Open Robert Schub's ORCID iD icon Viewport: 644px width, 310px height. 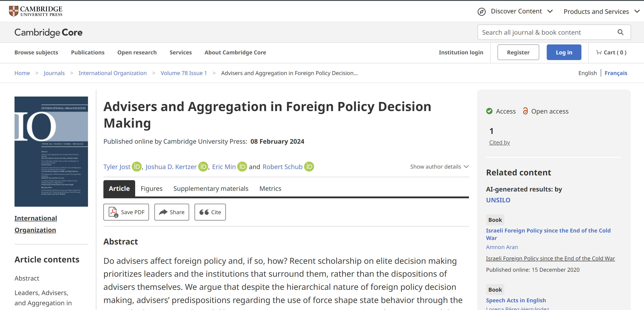[x=309, y=167]
